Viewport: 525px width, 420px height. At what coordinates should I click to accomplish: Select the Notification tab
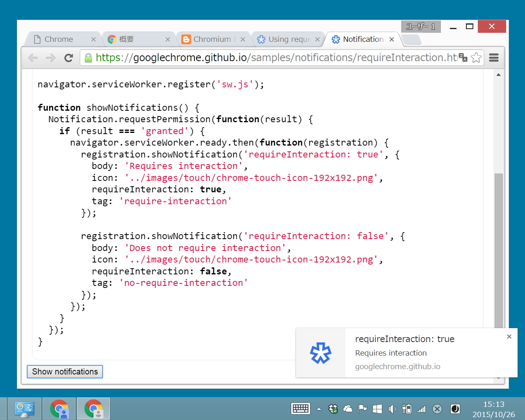click(x=363, y=39)
